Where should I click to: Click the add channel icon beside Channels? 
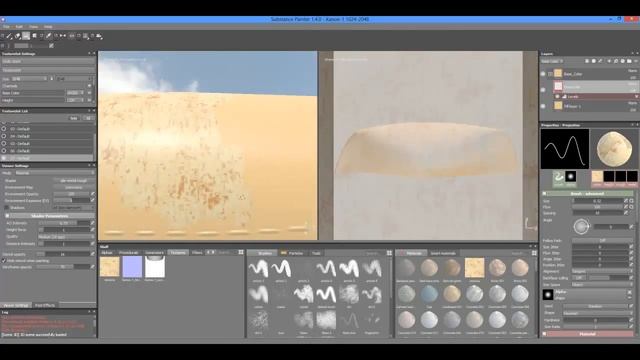click(89, 86)
